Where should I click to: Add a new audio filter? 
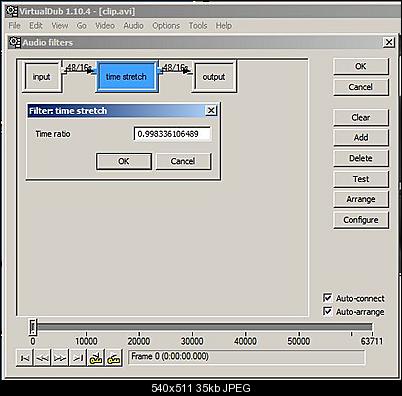click(361, 138)
